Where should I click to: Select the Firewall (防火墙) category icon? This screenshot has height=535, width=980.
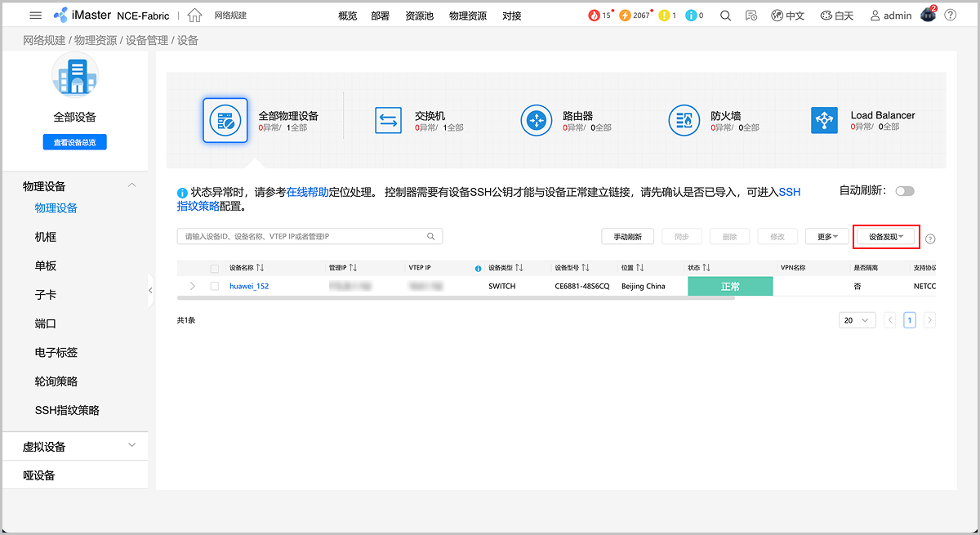coord(684,121)
